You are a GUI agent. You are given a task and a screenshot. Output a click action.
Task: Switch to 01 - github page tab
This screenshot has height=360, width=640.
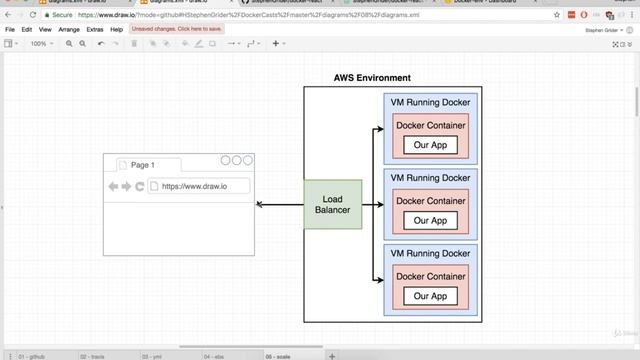[32, 357]
